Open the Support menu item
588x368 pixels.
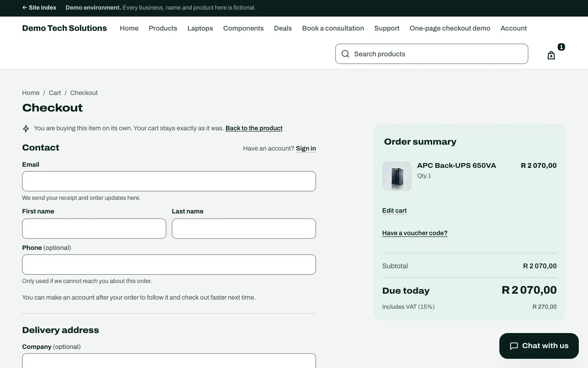coord(387,28)
